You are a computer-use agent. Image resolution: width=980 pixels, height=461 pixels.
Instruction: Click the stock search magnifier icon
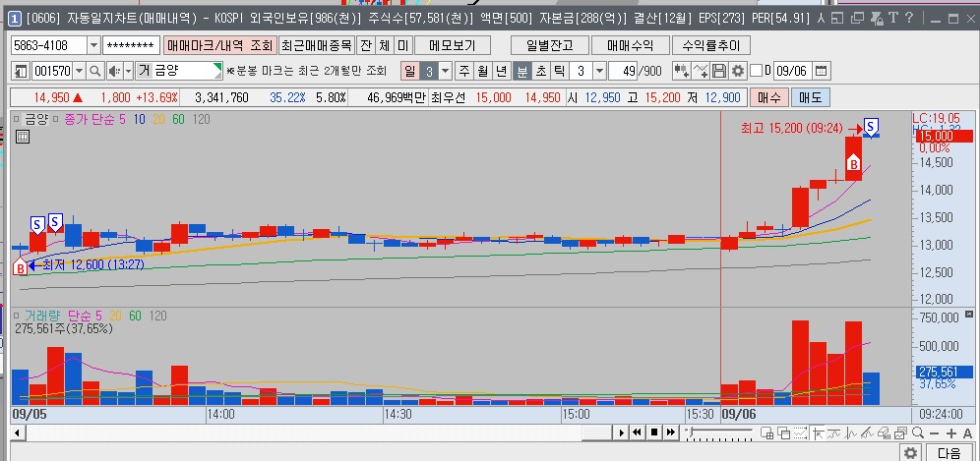pos(95,71)
